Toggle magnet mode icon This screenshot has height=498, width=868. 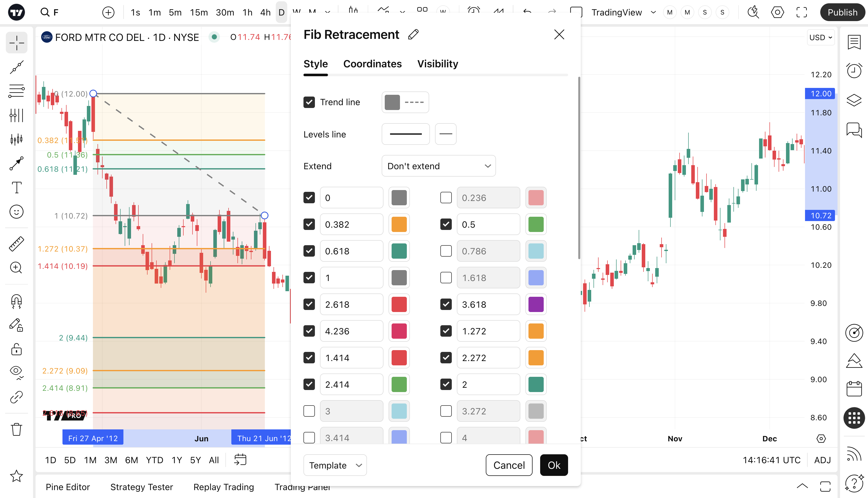pos(17,301)
